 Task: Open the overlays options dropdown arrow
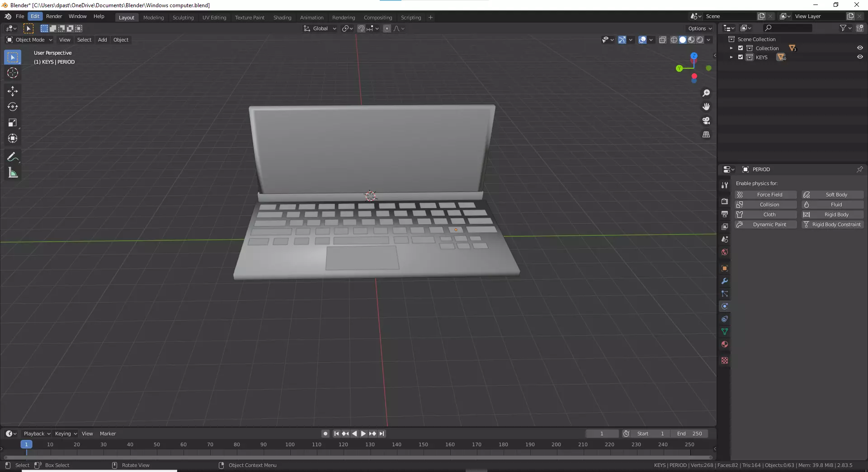click(651, 40)
